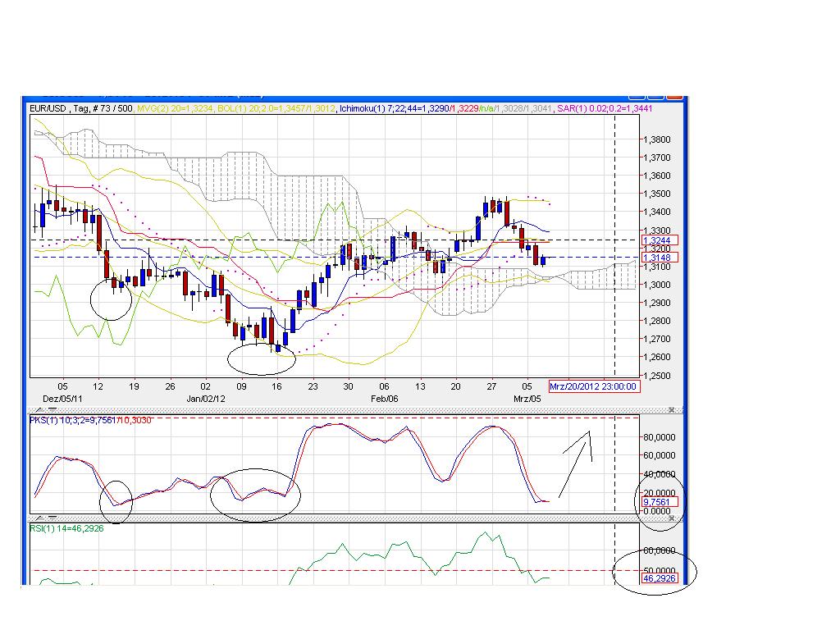The image size is (840, 630).
Task: Close the chart window with the red button
Action: click(x=674, y=97)
